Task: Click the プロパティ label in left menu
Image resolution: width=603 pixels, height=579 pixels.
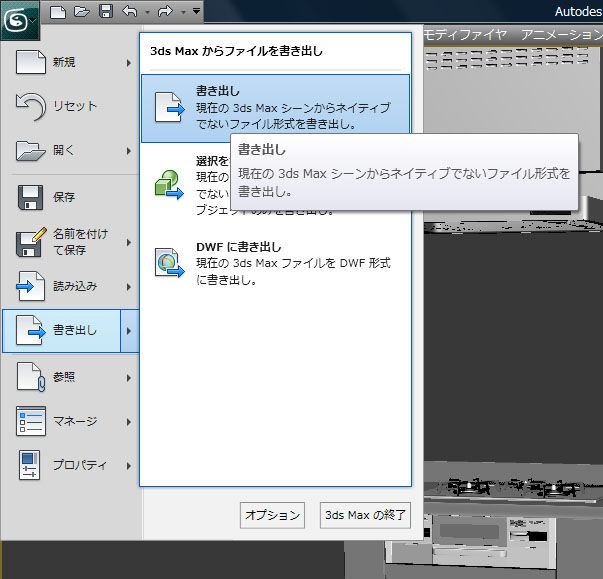Action: [80, 465]
